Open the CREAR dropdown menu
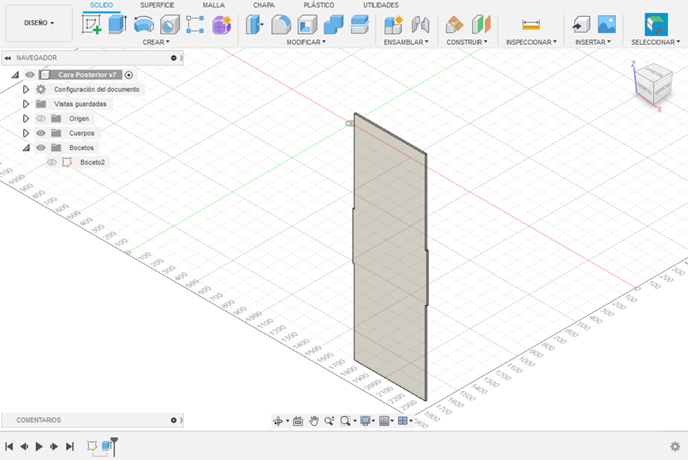Screen dimensions: 688x460 click(x=156, y=42)
